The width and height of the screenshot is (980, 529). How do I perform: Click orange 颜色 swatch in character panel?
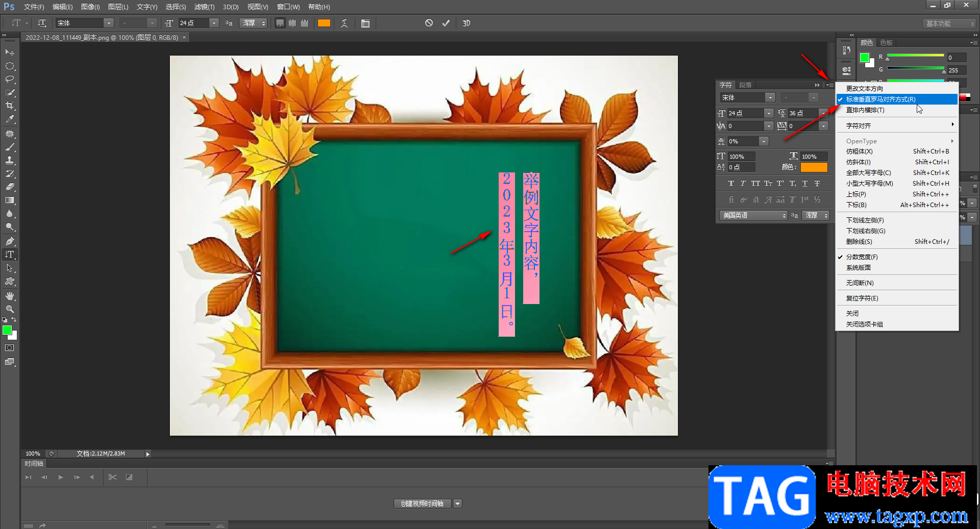814,167
